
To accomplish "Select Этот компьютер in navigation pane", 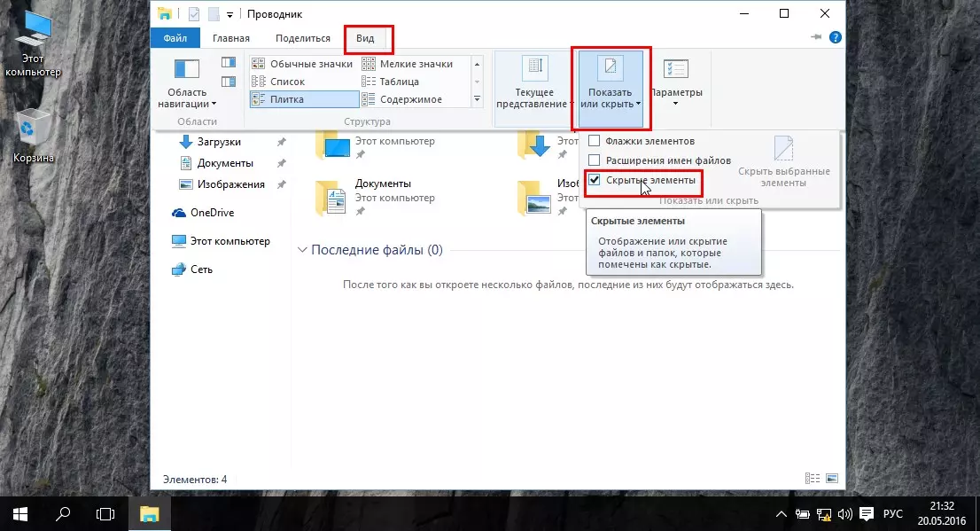I will pyautogui.click(x=229, y=241).
